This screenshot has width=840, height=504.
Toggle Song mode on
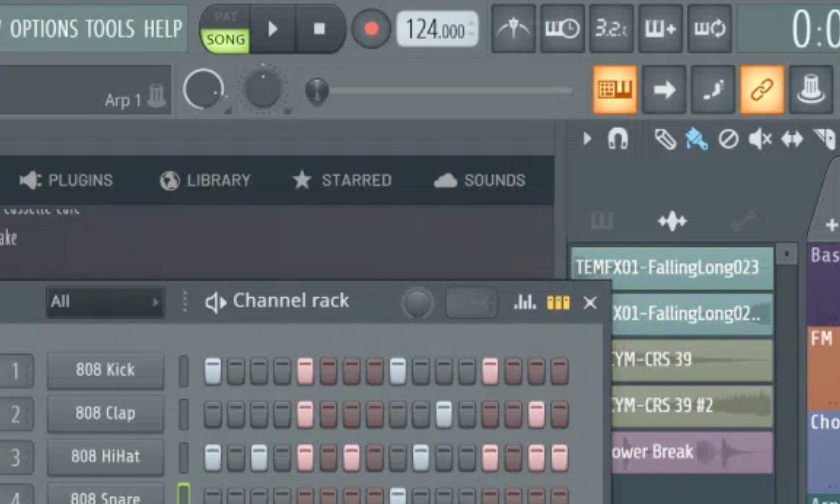(226, 40)
